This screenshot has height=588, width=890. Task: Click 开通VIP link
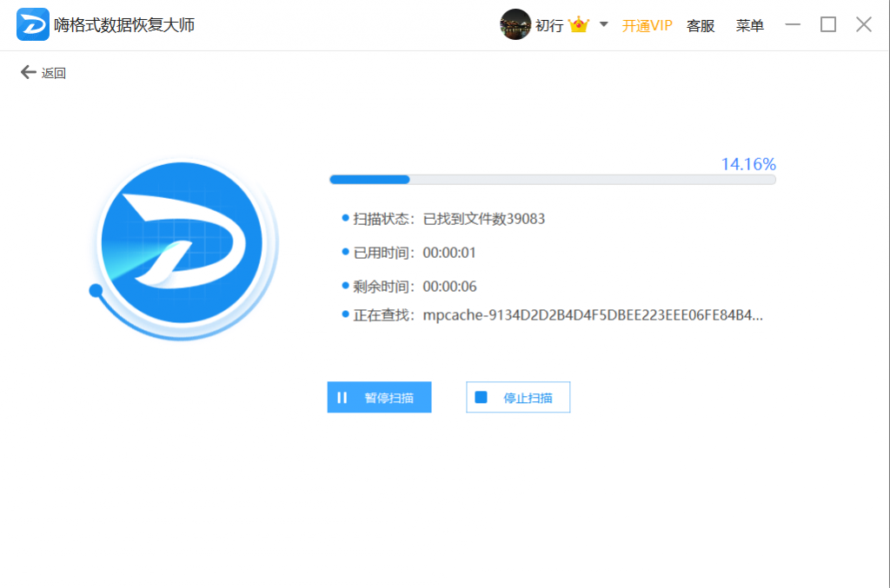pyautogui.click(x=647, y=25)
